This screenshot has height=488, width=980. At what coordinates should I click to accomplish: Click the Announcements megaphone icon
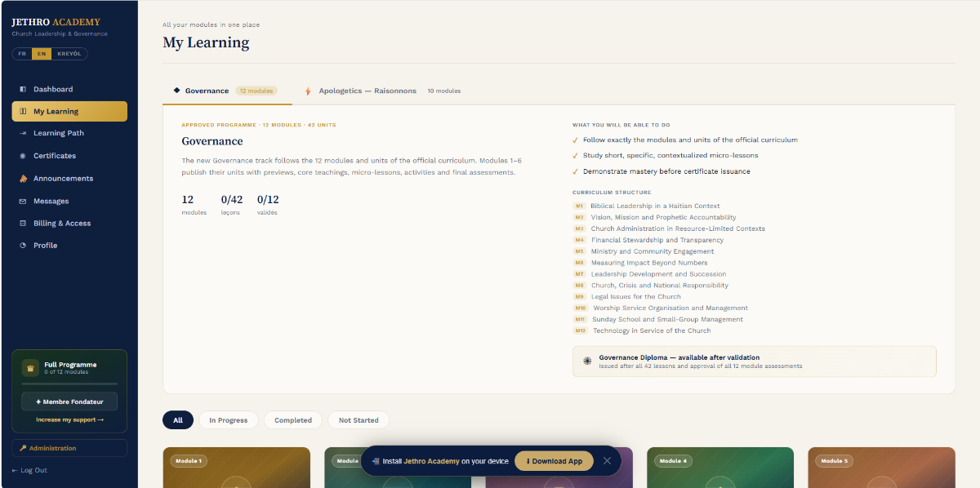coord(23,178)
